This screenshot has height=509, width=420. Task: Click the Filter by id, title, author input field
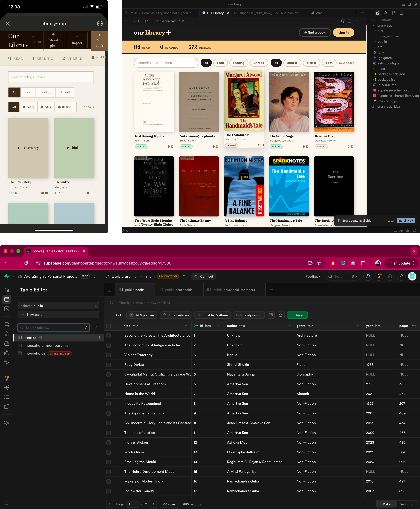pyautogui.click(x=169, y=303)
